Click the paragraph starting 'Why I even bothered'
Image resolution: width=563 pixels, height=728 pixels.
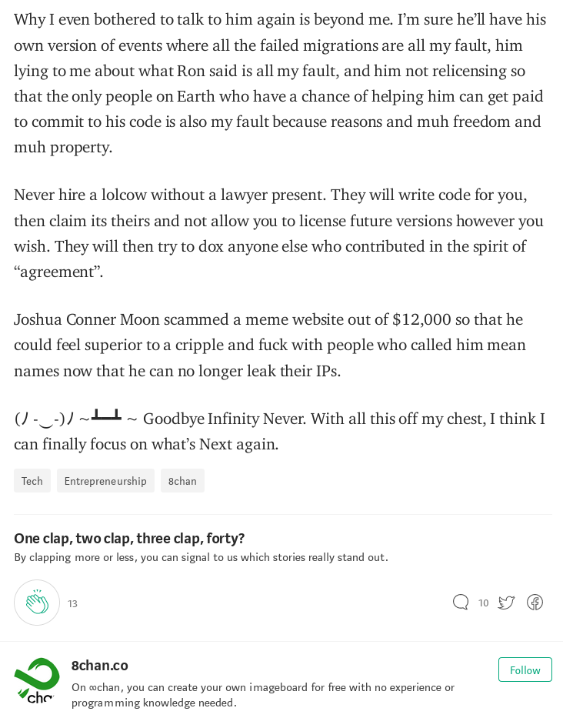280,83
